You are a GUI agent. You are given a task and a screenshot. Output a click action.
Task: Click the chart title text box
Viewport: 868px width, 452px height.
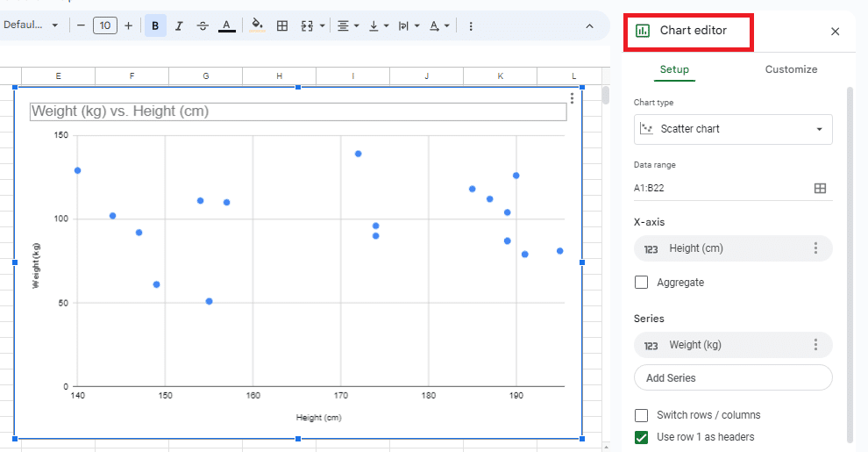298,111
